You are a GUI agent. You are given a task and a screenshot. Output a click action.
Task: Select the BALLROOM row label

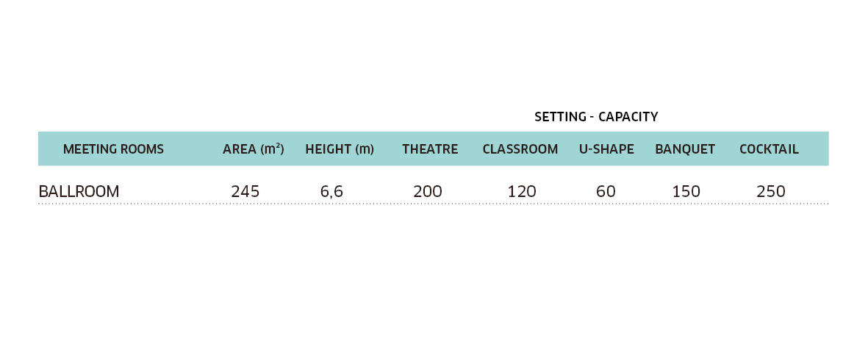tap(79, 191)
